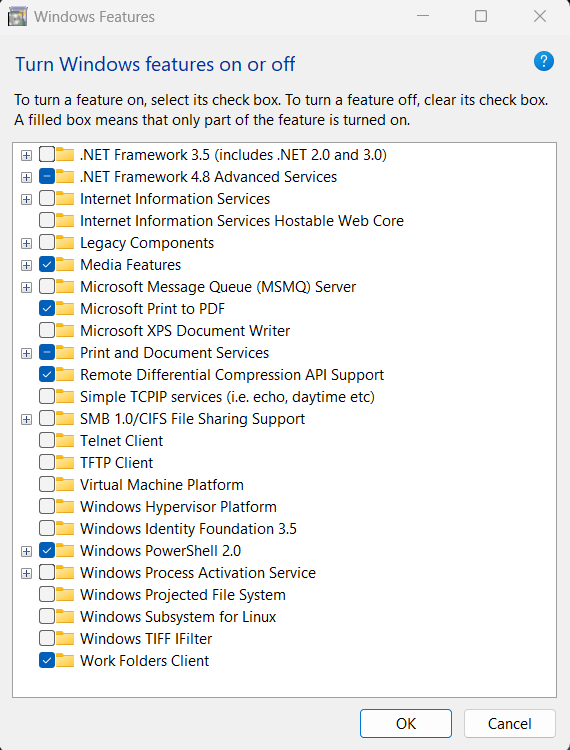Expand Windows Process Activation Service

tap(26, 574)
